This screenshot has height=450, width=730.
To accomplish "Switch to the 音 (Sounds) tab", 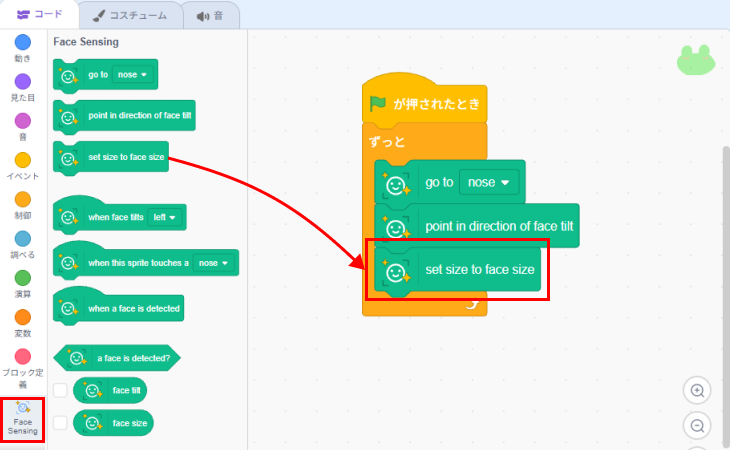I will (211, 15).
